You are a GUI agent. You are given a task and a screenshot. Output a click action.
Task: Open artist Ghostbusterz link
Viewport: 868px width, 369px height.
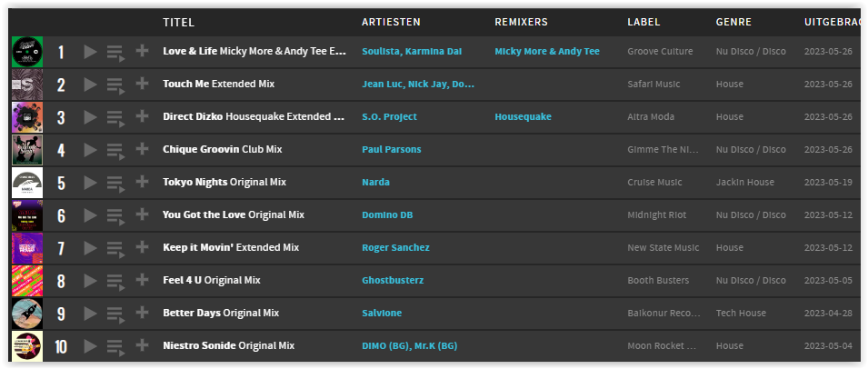click(x=393, y=281)
